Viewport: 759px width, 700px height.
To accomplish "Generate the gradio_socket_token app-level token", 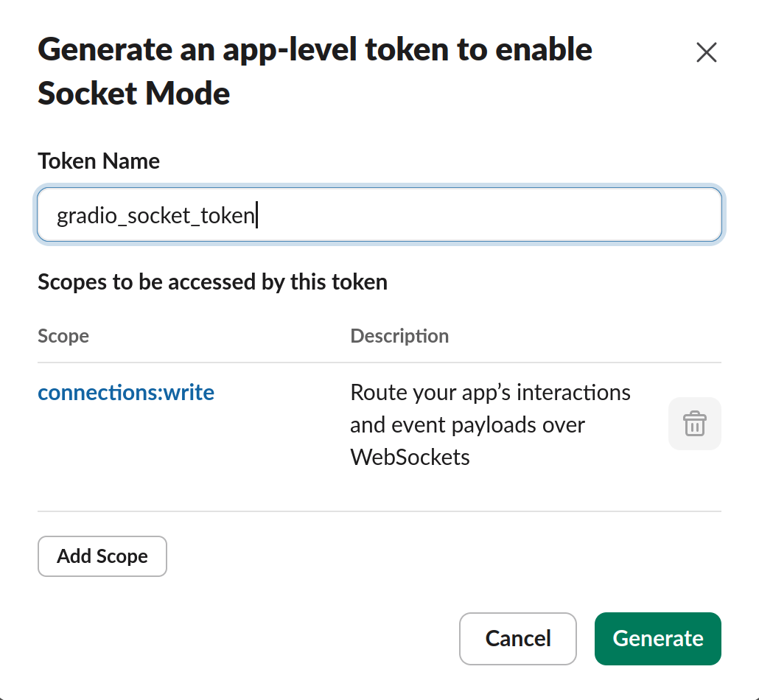I will coord(658,639).
